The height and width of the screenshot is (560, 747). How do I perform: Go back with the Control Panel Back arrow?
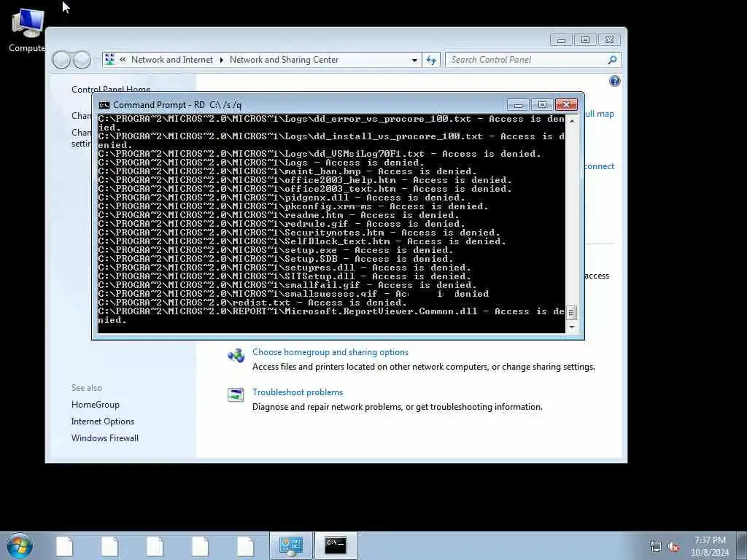coord(61,60)
